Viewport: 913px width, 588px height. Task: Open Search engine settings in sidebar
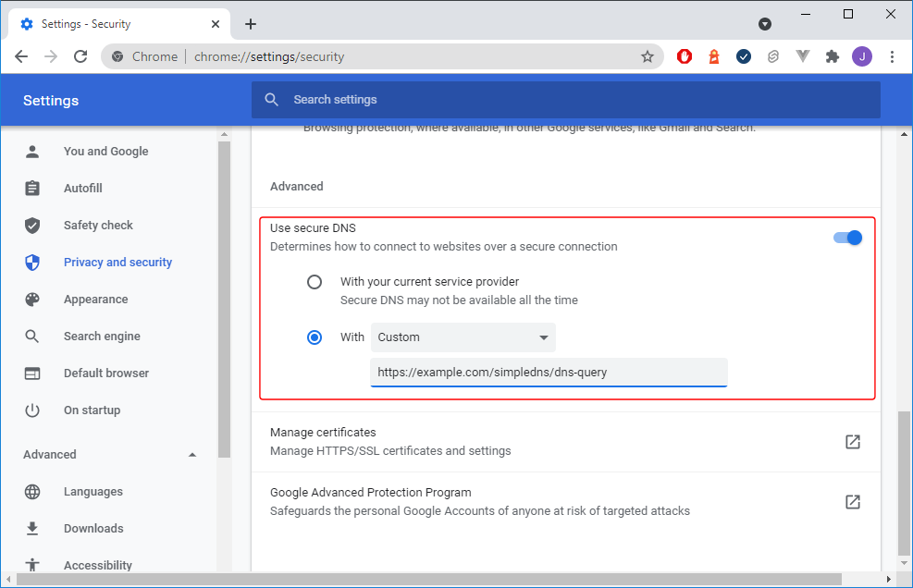[x=102, y=337]
